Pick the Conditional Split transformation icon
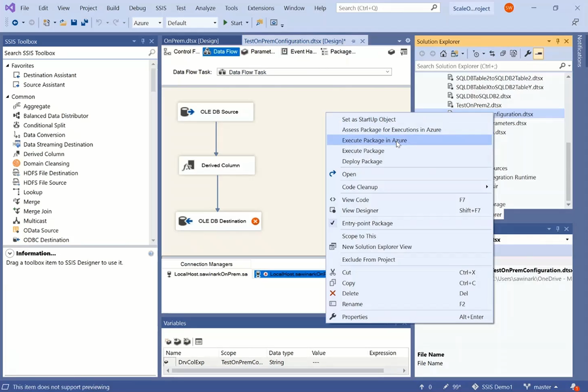This screenshot has width=588, height=392. 16,125
